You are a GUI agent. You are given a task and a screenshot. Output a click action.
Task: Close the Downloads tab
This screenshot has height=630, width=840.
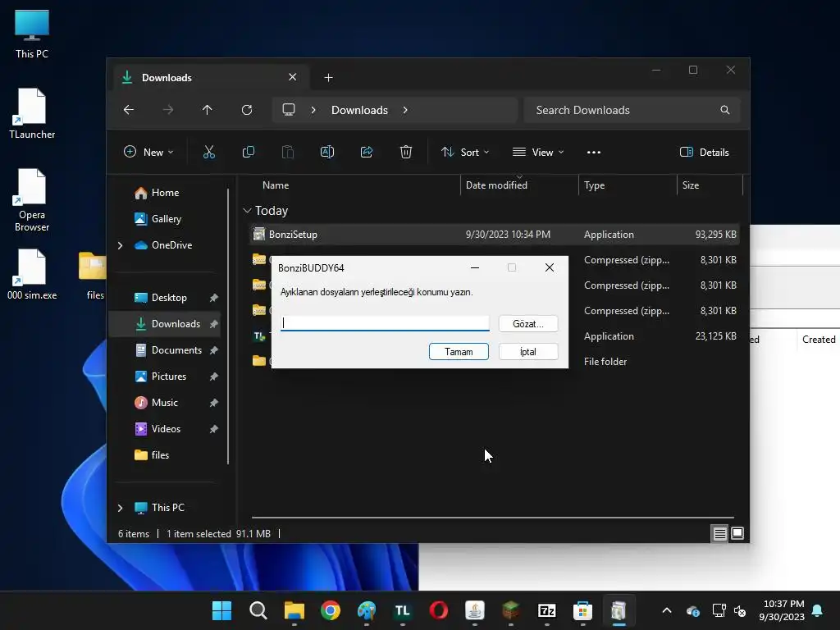(293, 78)
